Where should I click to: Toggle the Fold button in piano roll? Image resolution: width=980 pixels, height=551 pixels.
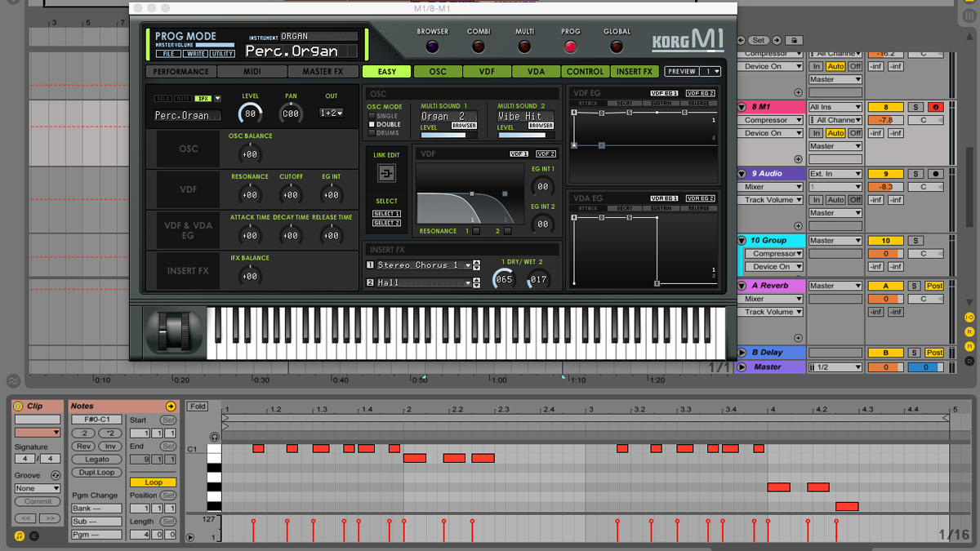click(x=197, y=407)
